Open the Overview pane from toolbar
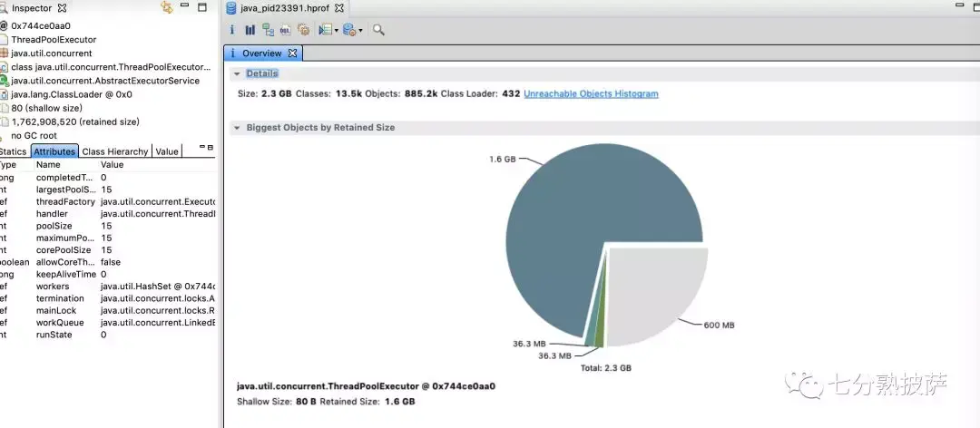 [x=232, y=29]
